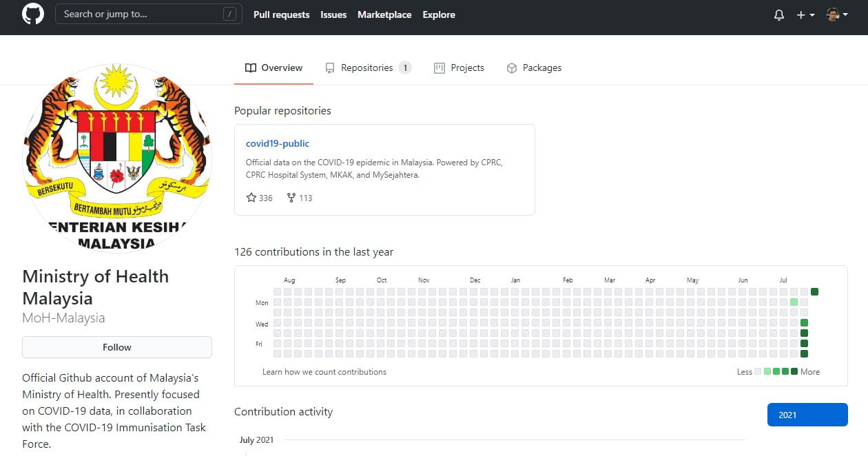Focus the Search or jump to field
The height and width of the screenshot is (456, 868).
pos(149,14)
